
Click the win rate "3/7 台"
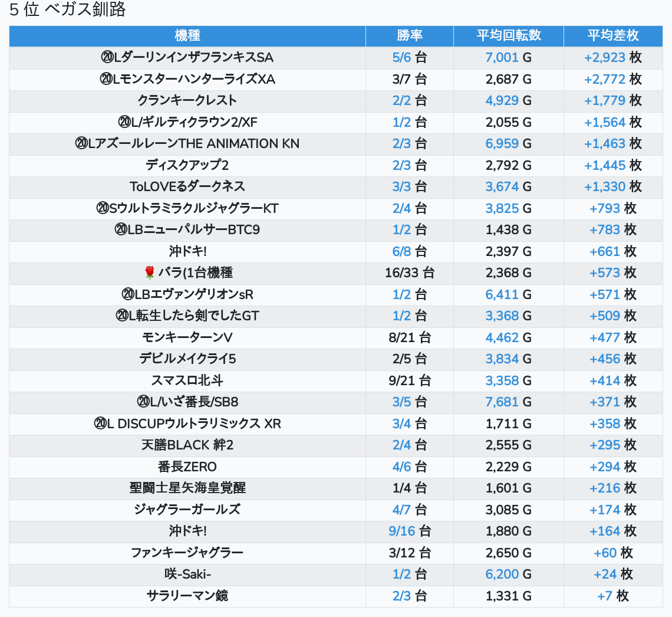(410, 79)
